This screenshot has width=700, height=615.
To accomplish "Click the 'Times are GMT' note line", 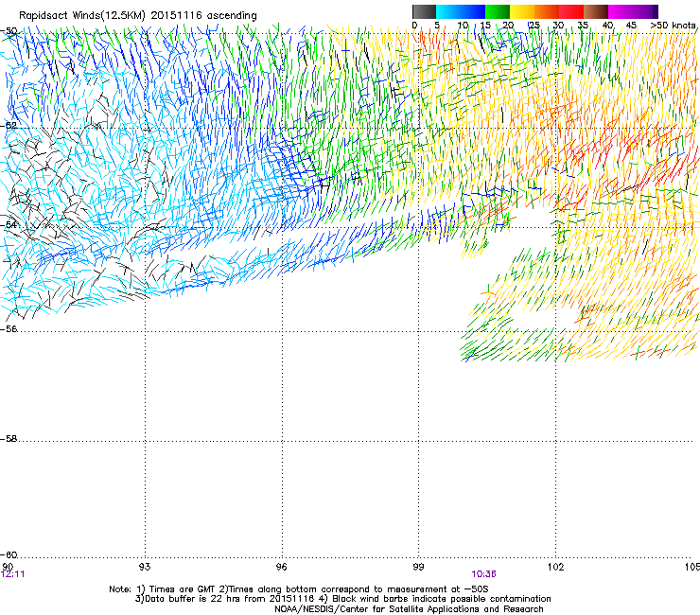I will (299, 589).
